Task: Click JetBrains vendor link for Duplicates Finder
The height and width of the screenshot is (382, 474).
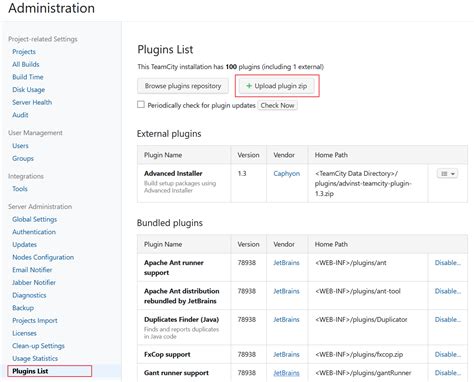Action: [286, 319]
